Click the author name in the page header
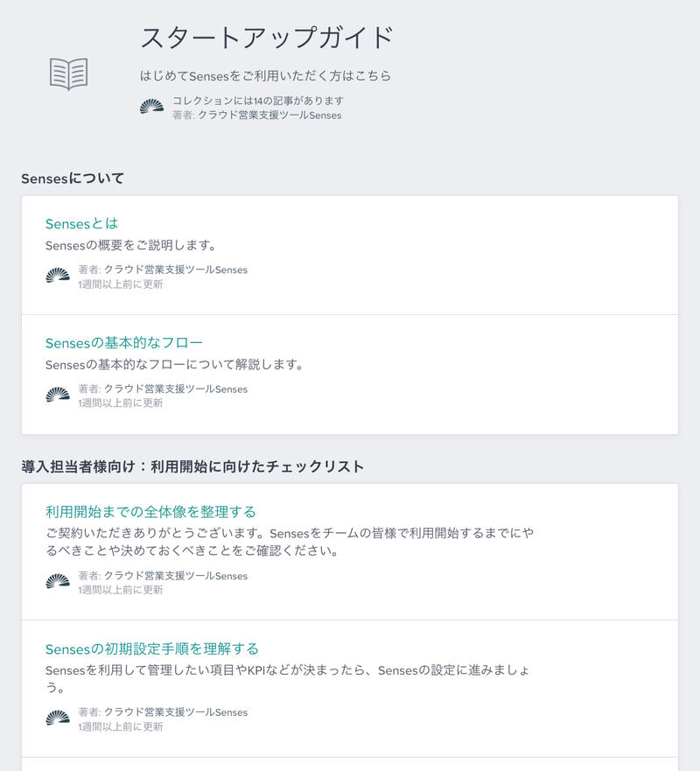The height and width of the screenshot is (771, 700). pyautogui.click(x=269, y=115)
